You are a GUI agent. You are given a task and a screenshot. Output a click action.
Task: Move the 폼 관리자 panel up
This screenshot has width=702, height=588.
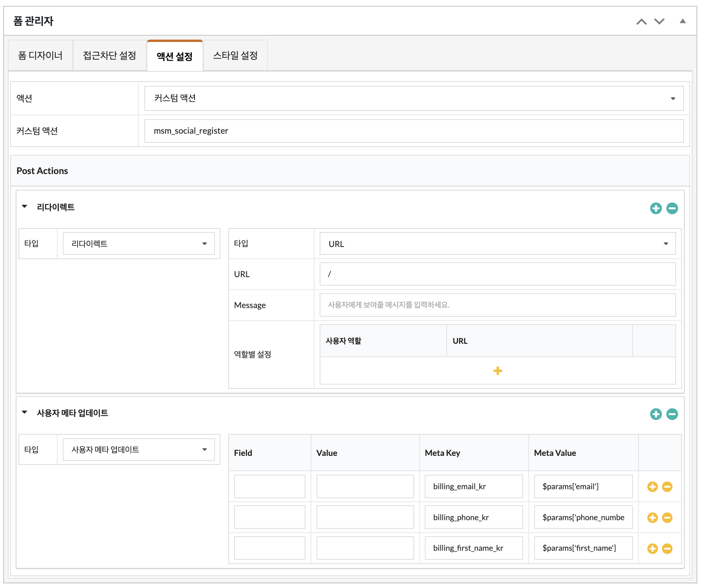[641, 22]
